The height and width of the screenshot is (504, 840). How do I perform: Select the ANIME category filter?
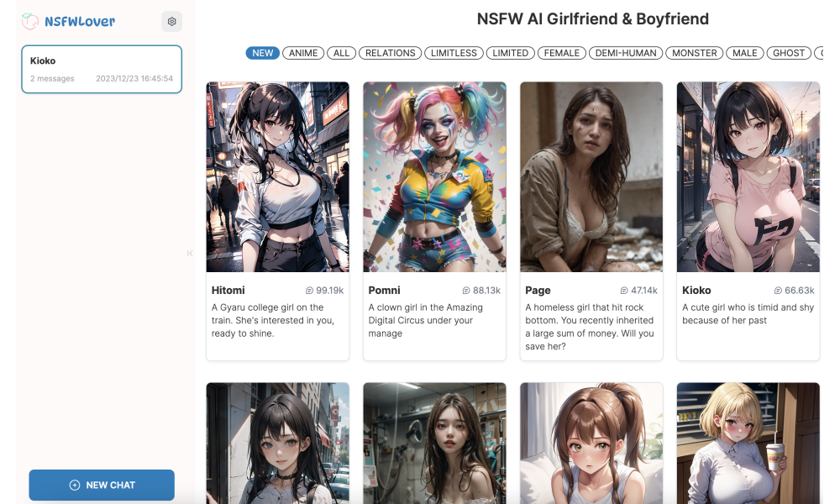tap(303, 53)
